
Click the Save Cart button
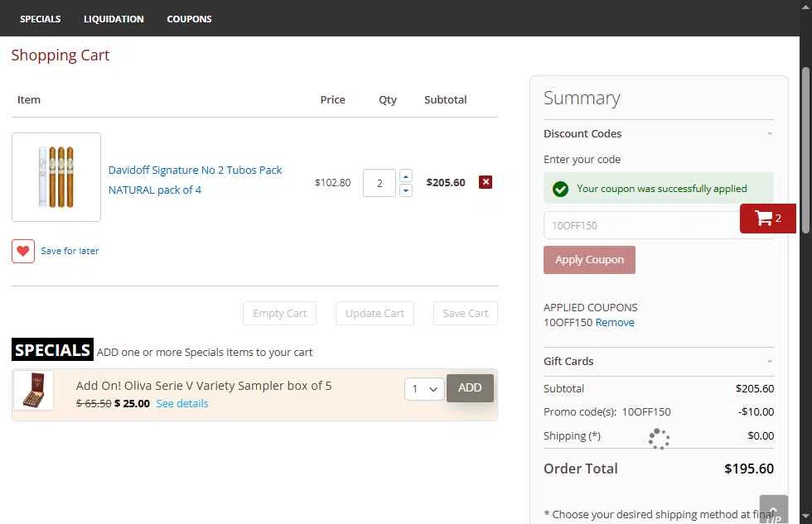point(466,314)
